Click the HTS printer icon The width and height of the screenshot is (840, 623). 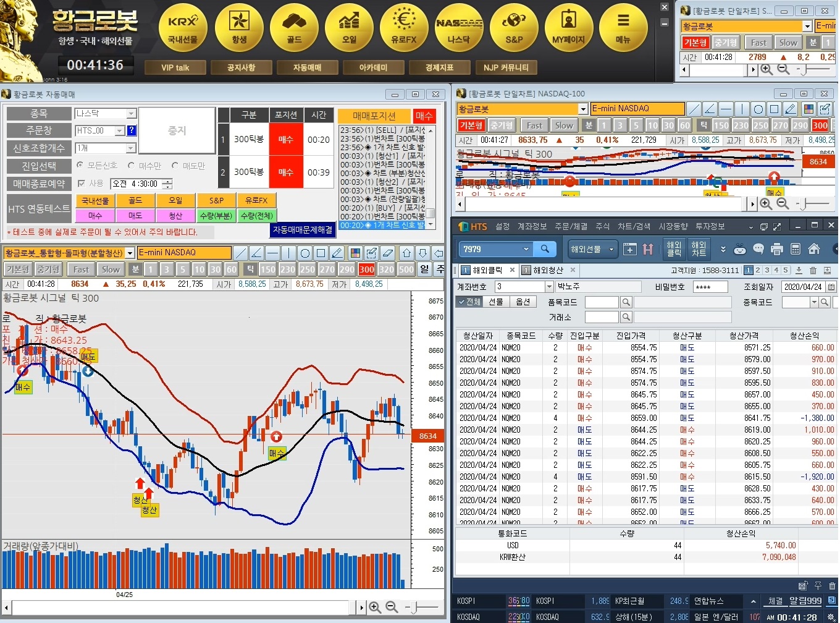pyautogui.click(x=777, y=249)
